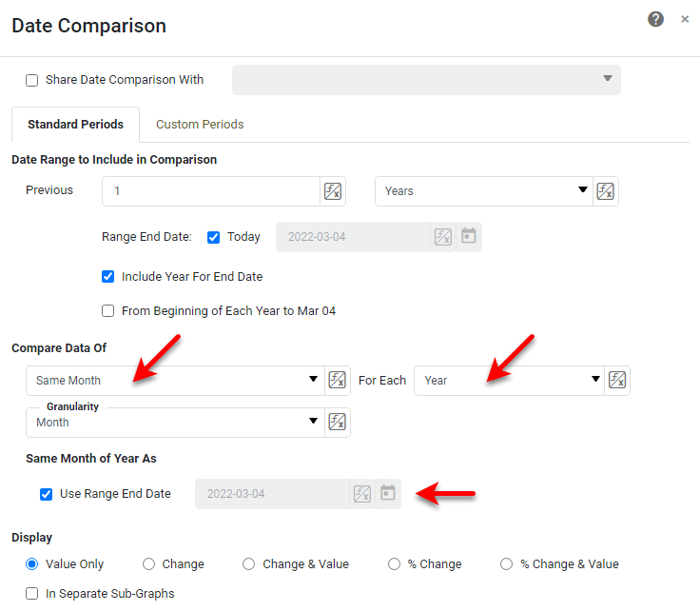This screenshot has height=612, width=700.
Task: Close the Date Comparison dialog
Action: pyautogui.click(x=685, y=19)
